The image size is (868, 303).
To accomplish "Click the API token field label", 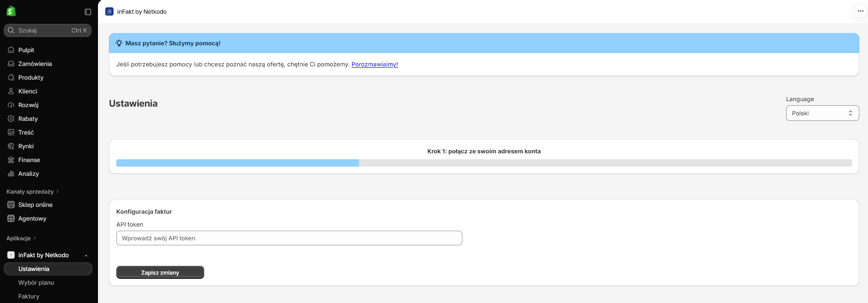I will [x=130, y=224].
